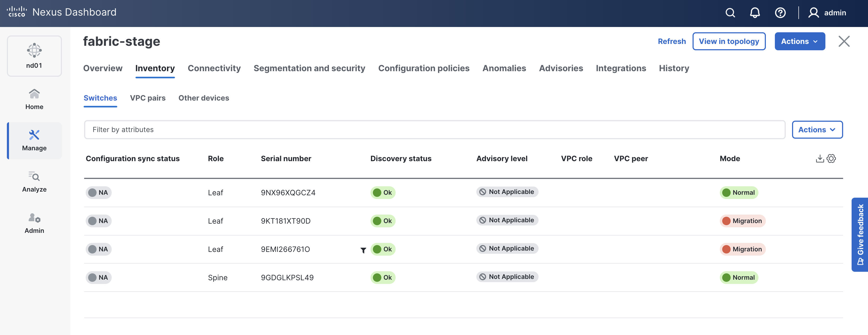Open table column settings gear icon
This screenshot has width=868, height=335.
point(831,159)
